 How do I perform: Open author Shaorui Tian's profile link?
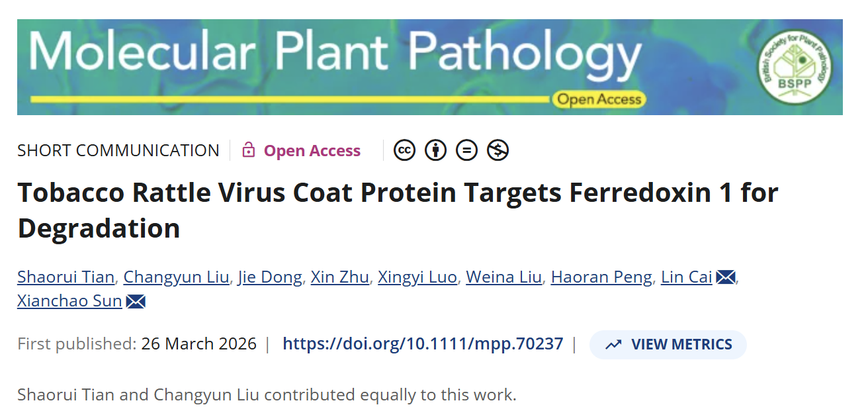click(x=65, y=277)
